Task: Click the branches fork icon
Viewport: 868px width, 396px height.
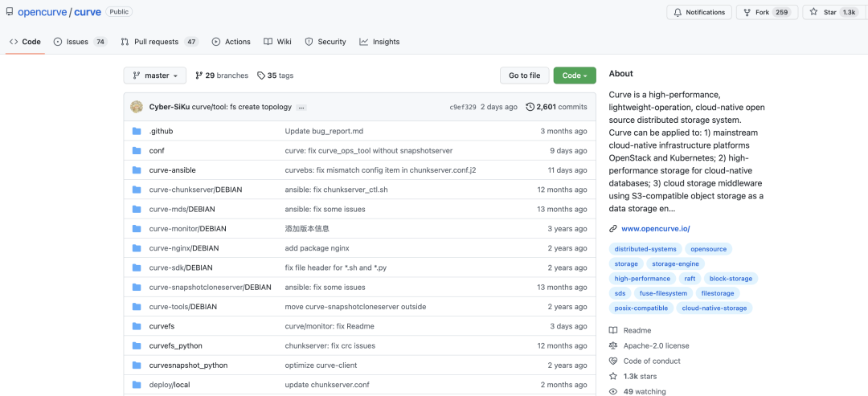Action: tap(199, 76)
